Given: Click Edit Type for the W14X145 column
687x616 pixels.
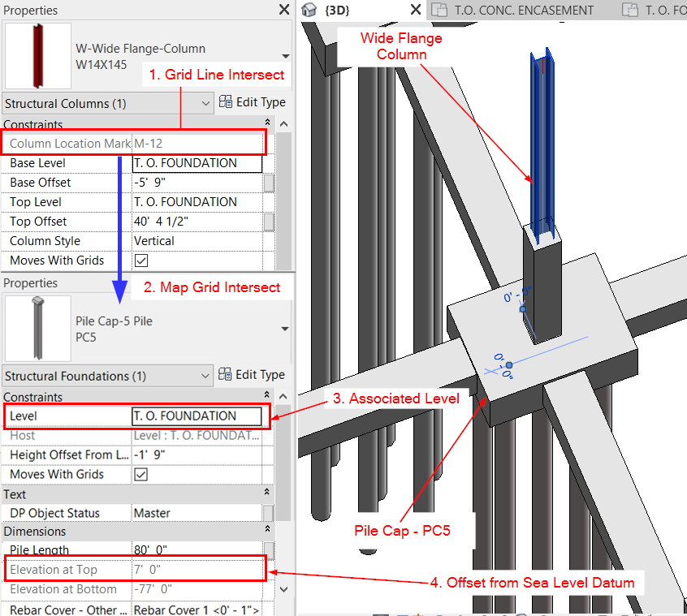Looking at the screenshot, I should 253,102.
